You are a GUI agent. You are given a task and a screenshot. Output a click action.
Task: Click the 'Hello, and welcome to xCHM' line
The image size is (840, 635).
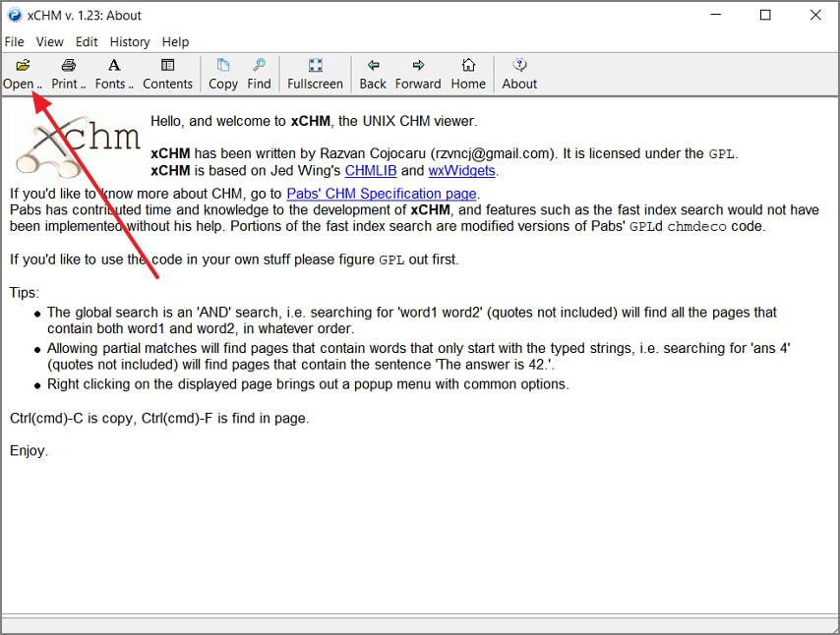point(314,121)
